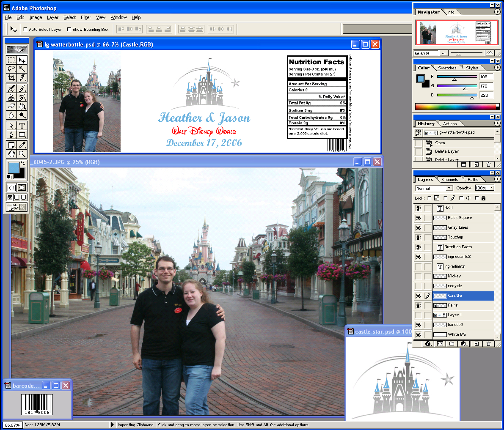
Task: Click the Open history state
Action: click(x=440, y=143)
